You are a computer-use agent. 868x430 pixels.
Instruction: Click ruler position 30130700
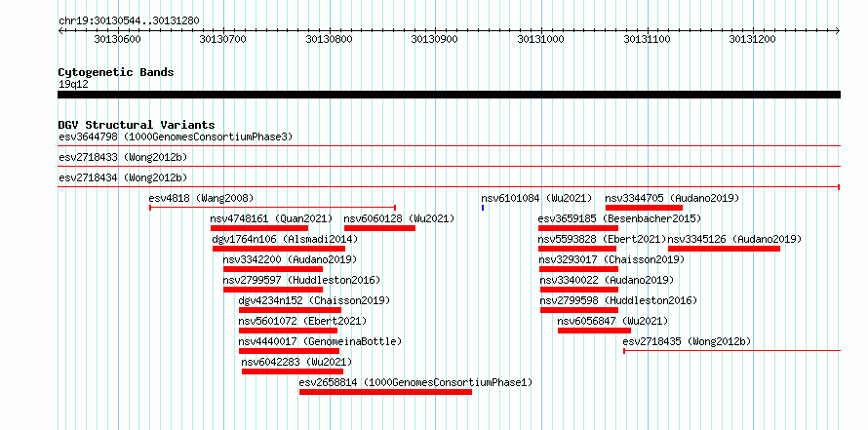(223, 39)
